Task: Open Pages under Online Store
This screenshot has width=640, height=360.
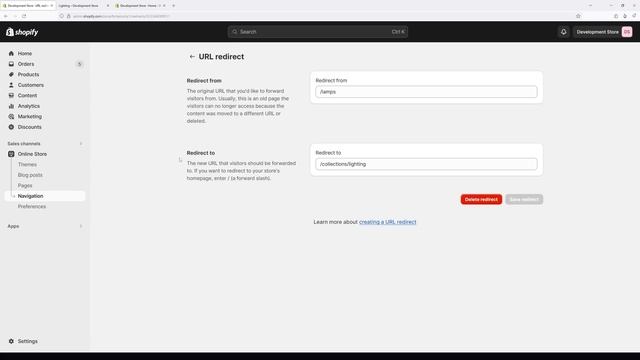Action: click(x=25, y=185)
